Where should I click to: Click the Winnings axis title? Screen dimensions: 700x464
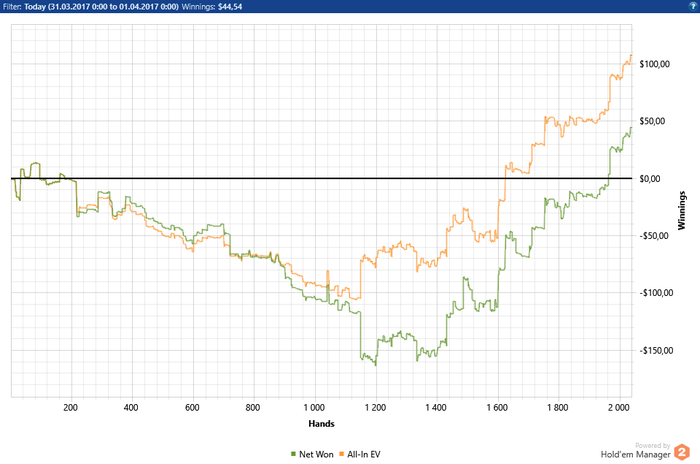681,210
